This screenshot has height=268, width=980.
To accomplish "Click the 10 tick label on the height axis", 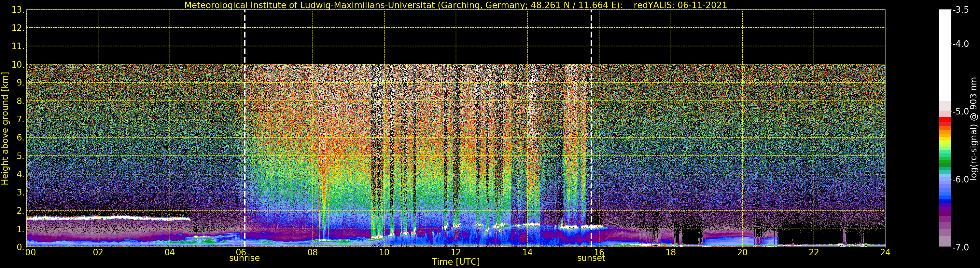I will 18,65.
